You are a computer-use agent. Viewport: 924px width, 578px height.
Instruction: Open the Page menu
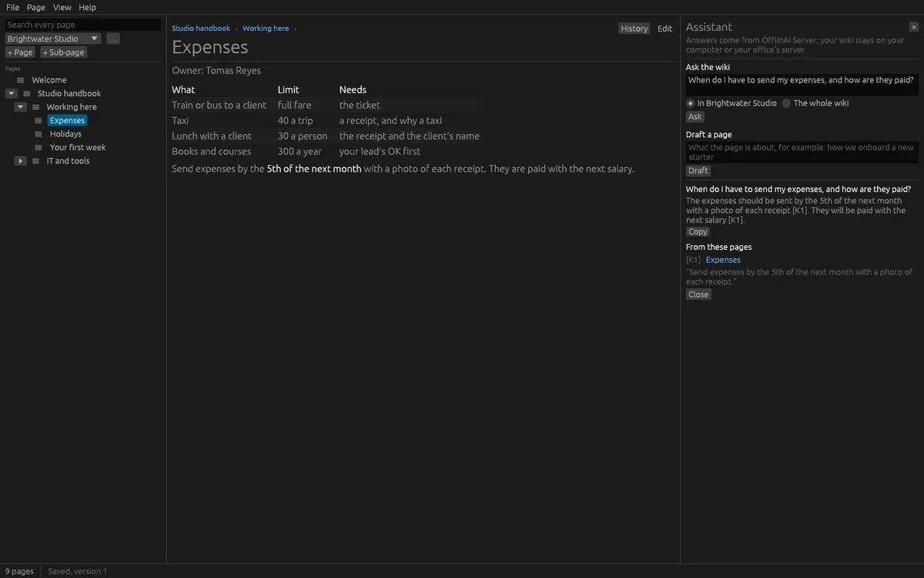point(36,7)
